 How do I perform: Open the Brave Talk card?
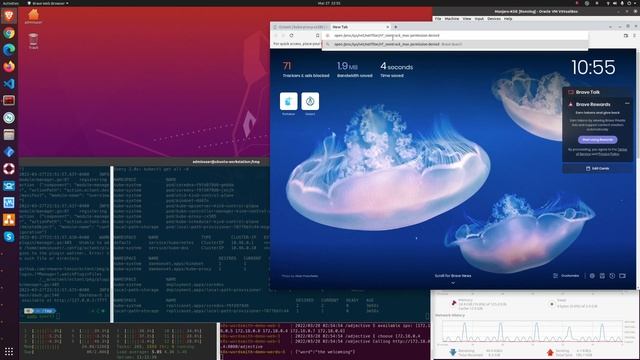[598, 92]
